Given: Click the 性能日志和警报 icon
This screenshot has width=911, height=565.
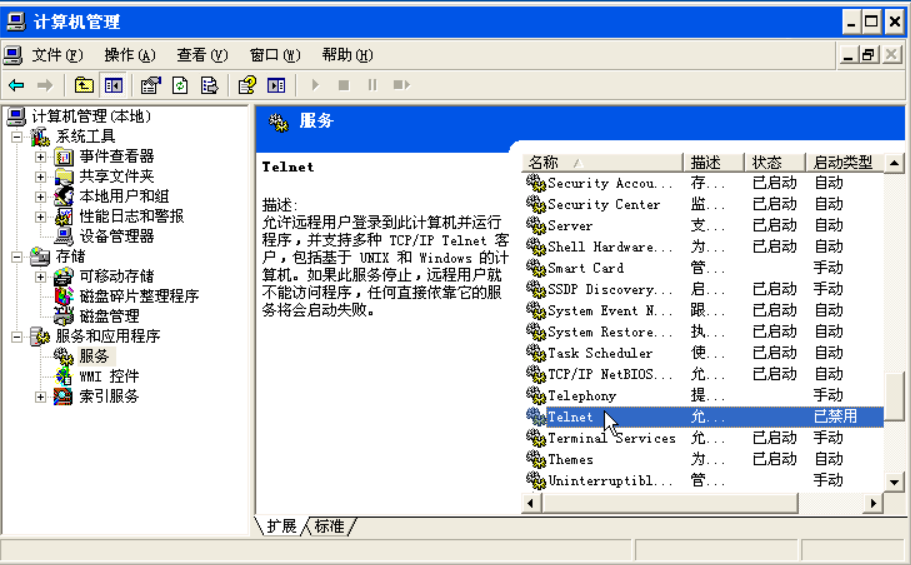Looking at the screenshot, I should (x=63, y=217).
